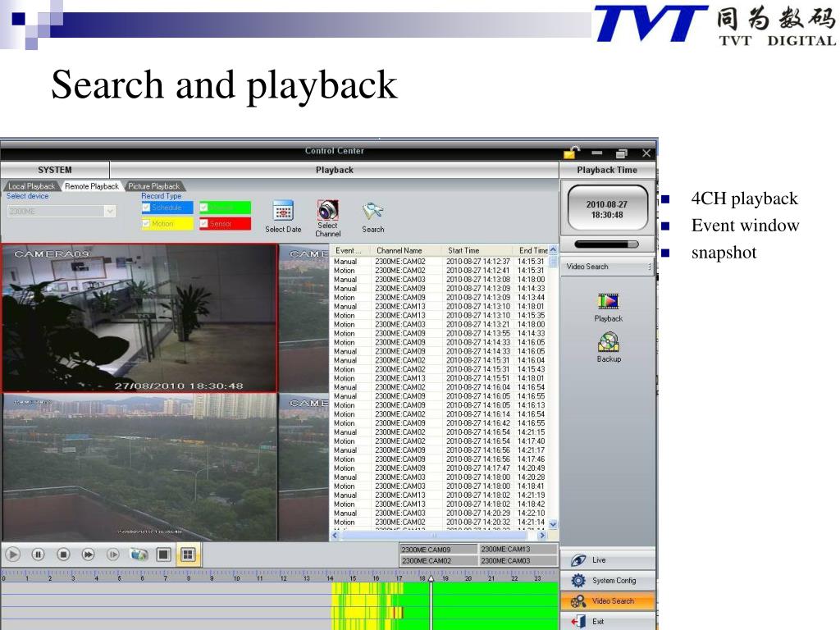Click the 2300ME:CAM13 channel cell below the event list
840x630 pixels.
518,549
